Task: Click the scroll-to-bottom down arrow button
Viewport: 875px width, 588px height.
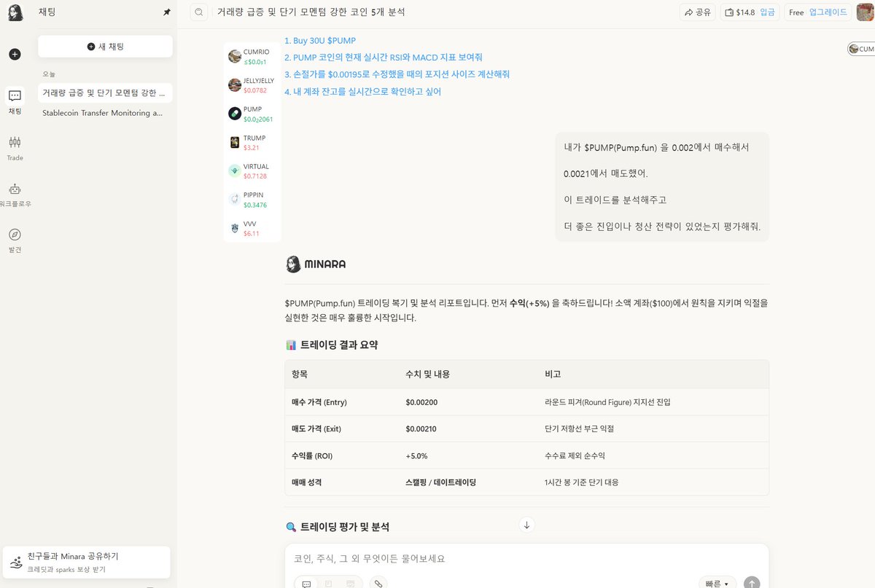Action: point(527,525)
